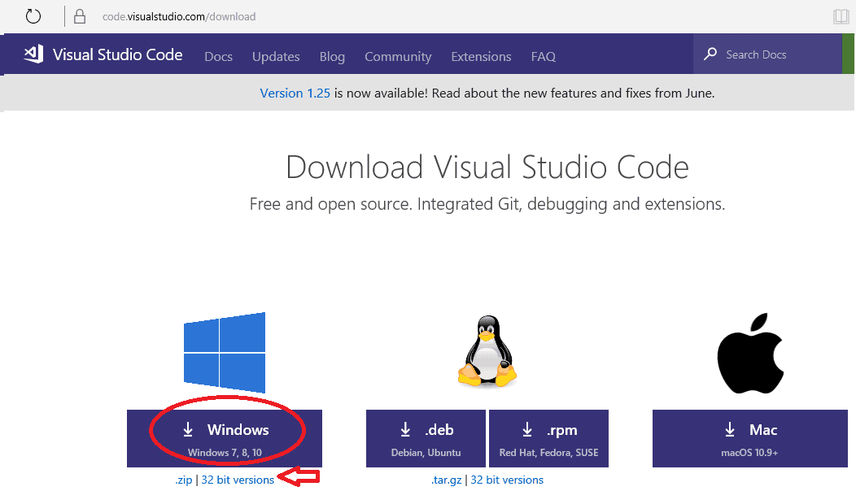Go to the Blog page
The width and height of the screenshot is (856, 504).
(332, 56)
